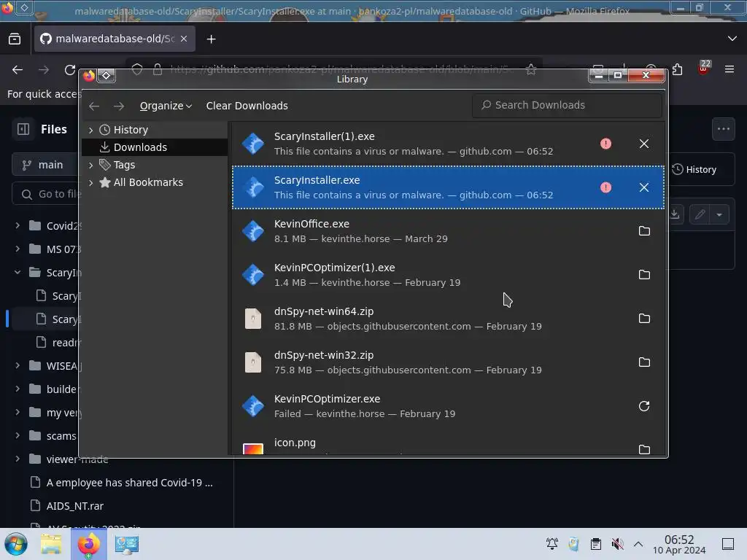Image resolution: width=747 pixels, height=560 pixels.
Task: Open Firefox hamburger application menu
Action: (x=729, y=69)
